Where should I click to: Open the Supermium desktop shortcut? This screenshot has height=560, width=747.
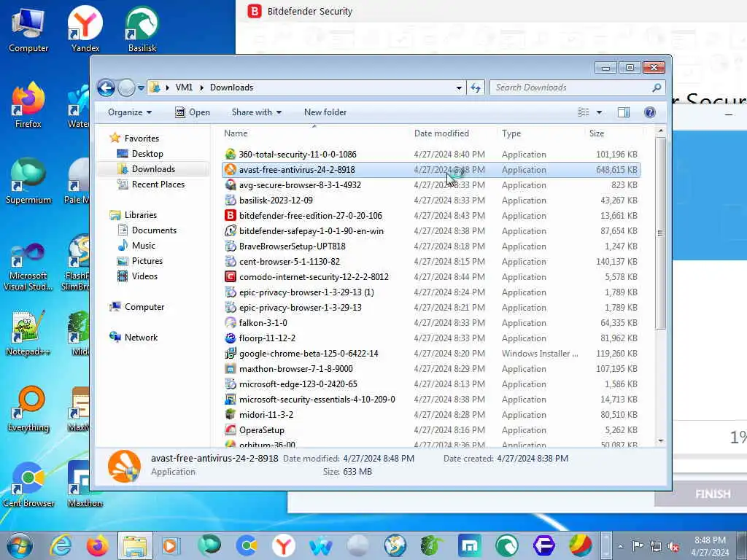pyautogui.click(x=28, y=181)
